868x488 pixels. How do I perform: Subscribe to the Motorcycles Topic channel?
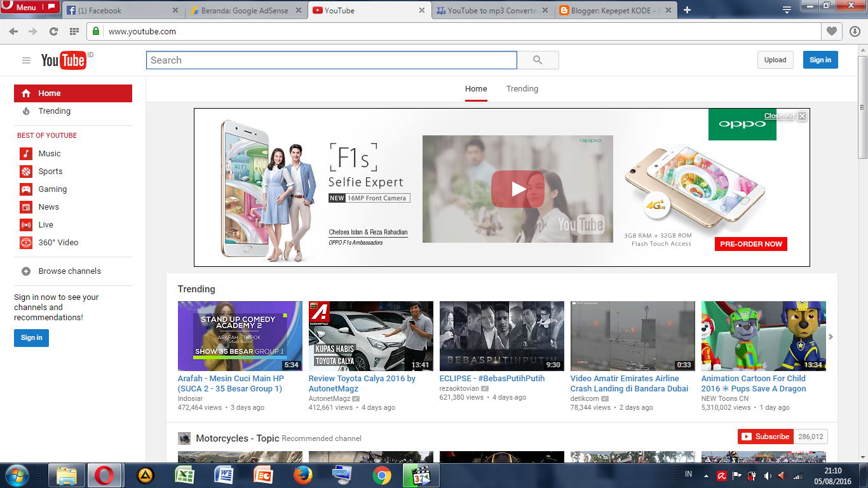point(765,437)
